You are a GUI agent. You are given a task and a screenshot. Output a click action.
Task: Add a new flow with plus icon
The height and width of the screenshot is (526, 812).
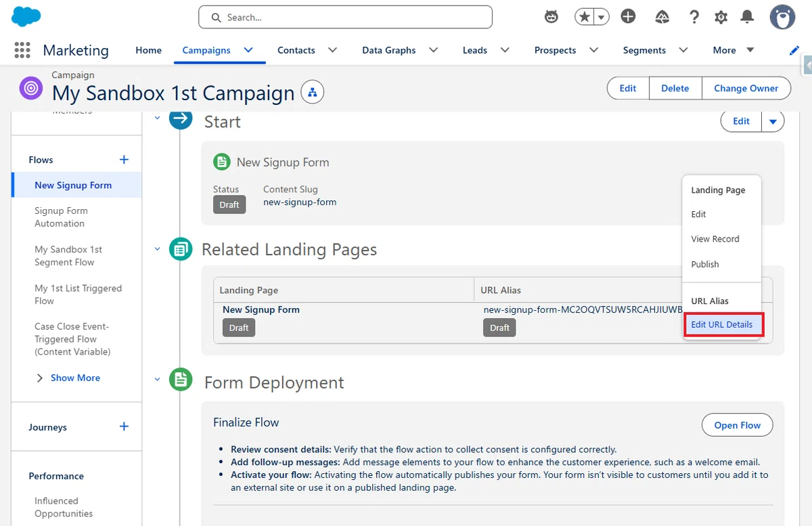pyautogui.click(x=124, y=160)
